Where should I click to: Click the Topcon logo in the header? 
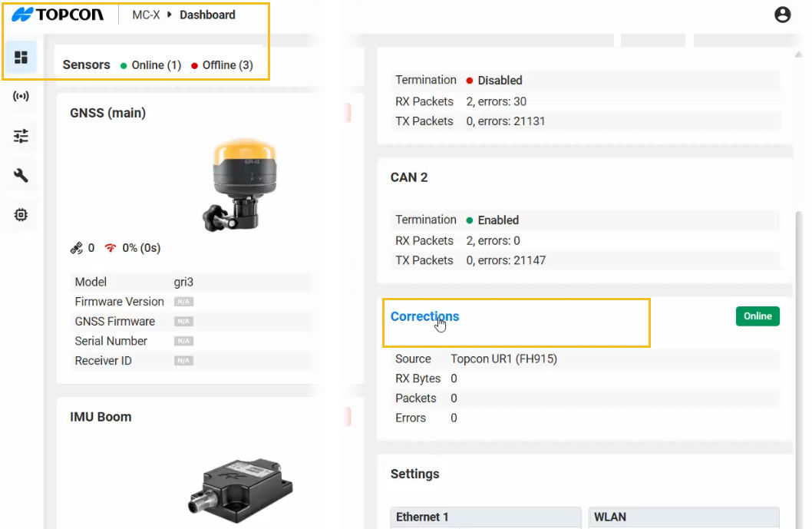click(x=59, y=14)
